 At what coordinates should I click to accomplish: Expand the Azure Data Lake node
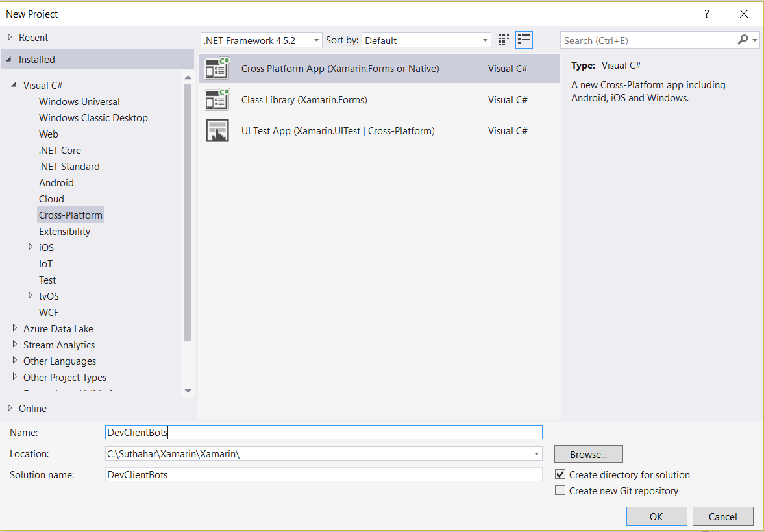pos(15,328)
